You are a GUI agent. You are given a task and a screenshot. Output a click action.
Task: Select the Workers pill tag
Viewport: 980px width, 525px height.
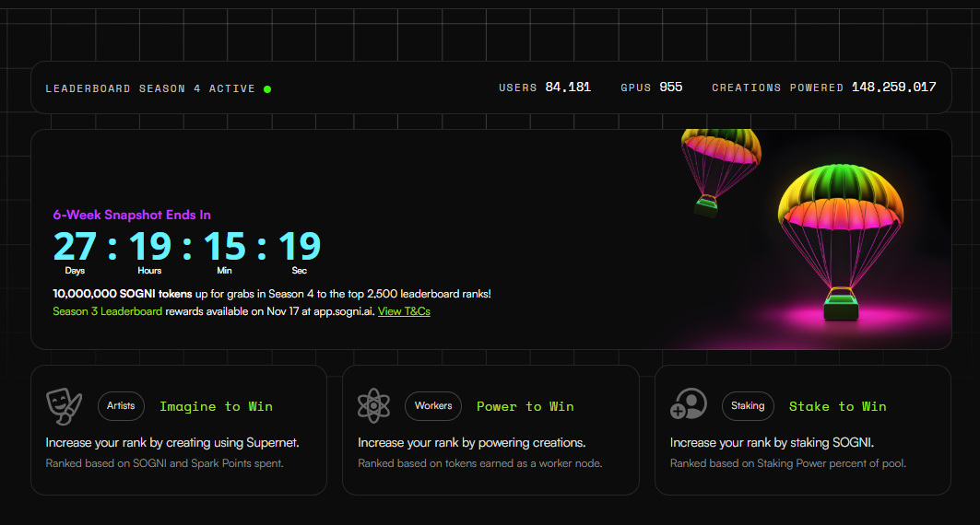click(x=433, y=405)
